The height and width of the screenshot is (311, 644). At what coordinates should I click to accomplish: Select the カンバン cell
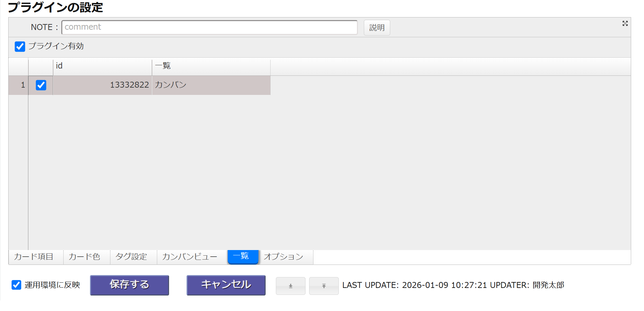pyautogui.click(x=211, y=85)
